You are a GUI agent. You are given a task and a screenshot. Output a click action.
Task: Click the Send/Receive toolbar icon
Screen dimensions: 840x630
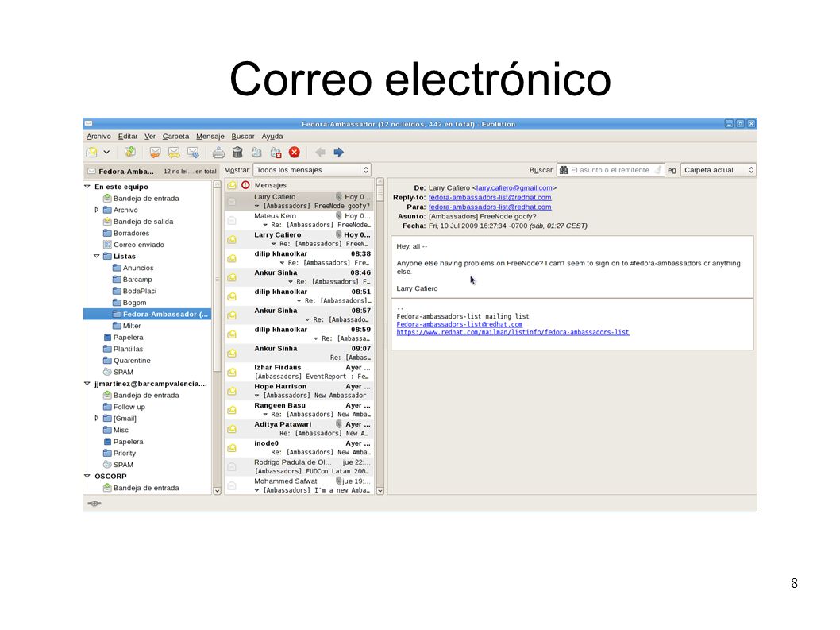(129, 153)
